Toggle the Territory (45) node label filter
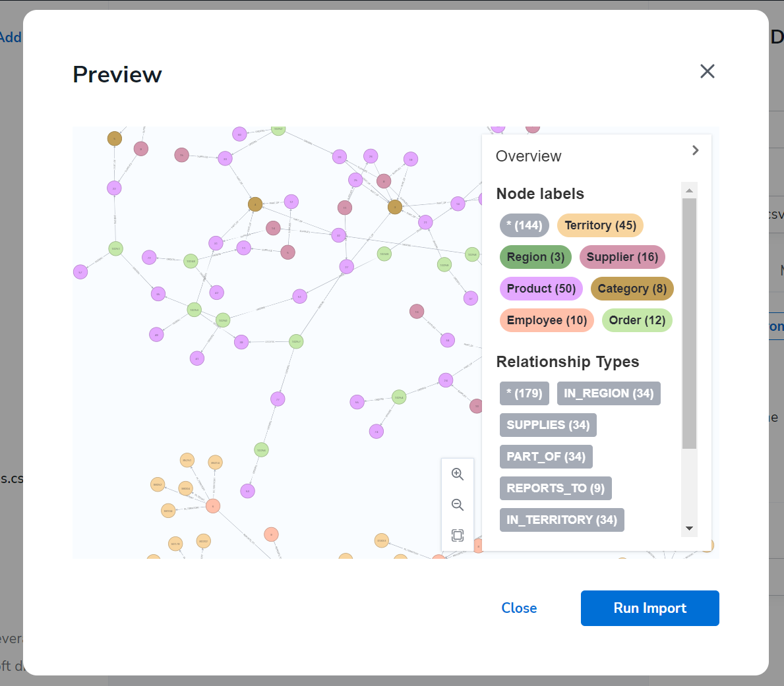This screenshot has height=686, width=784. coord(599,225)
